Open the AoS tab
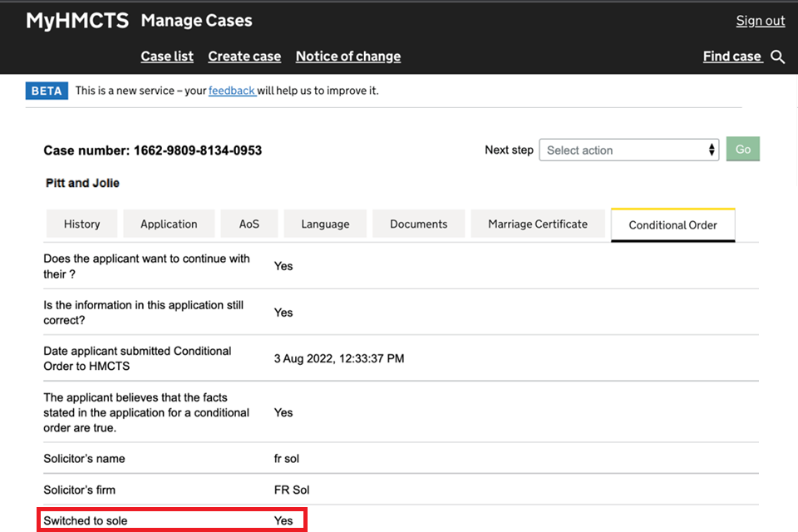The height and width of the screenshot is (532, 798). point(249,224)
